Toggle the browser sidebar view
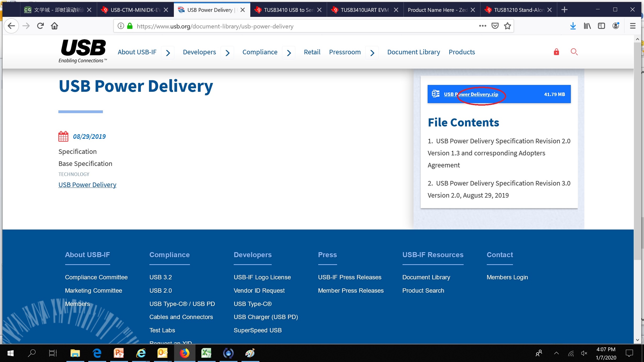 coord(601,26)
